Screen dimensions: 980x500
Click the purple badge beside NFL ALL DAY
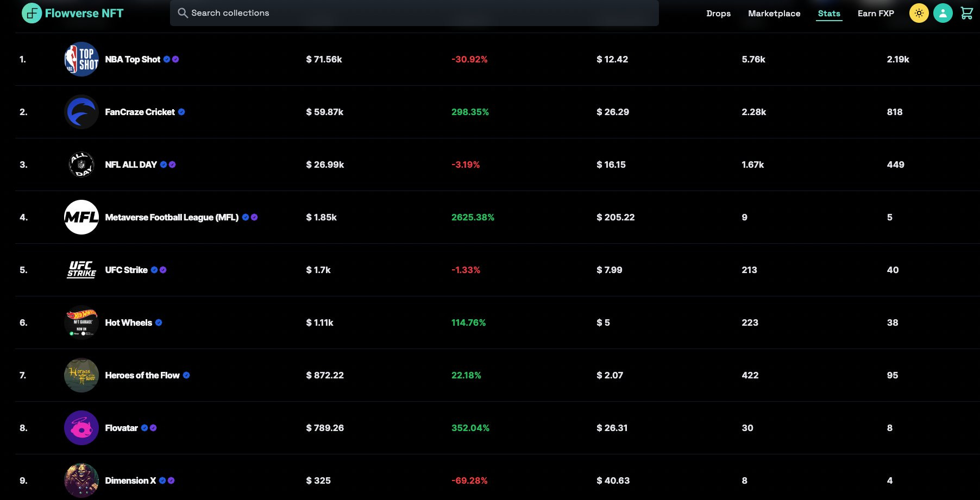[172, 164]
